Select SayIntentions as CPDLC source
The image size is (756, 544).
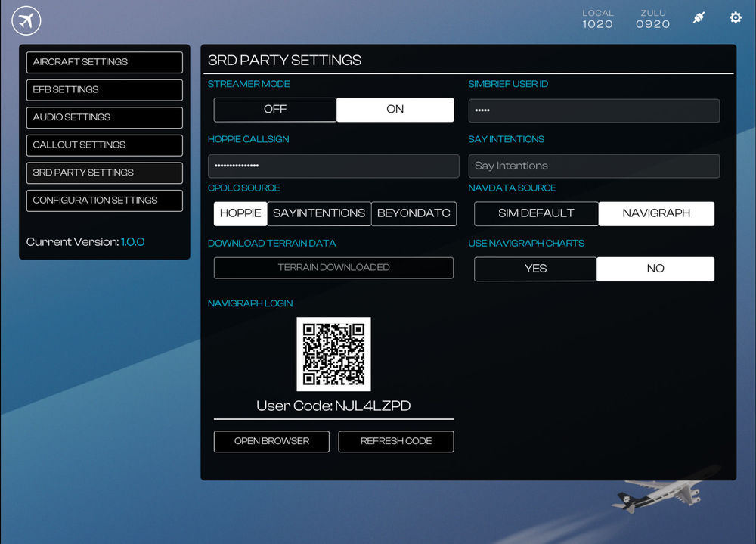coord(319,213)
